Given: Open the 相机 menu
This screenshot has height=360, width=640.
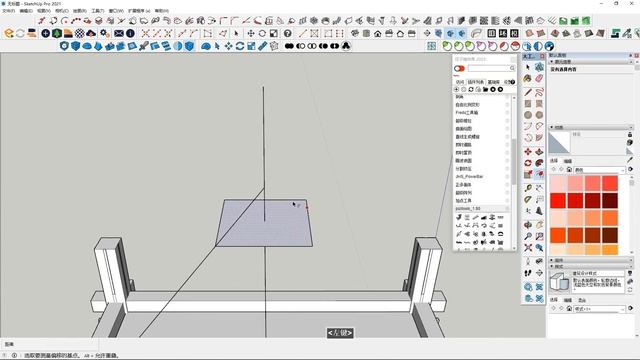Looking at the screenshot, I should [62, 11].
